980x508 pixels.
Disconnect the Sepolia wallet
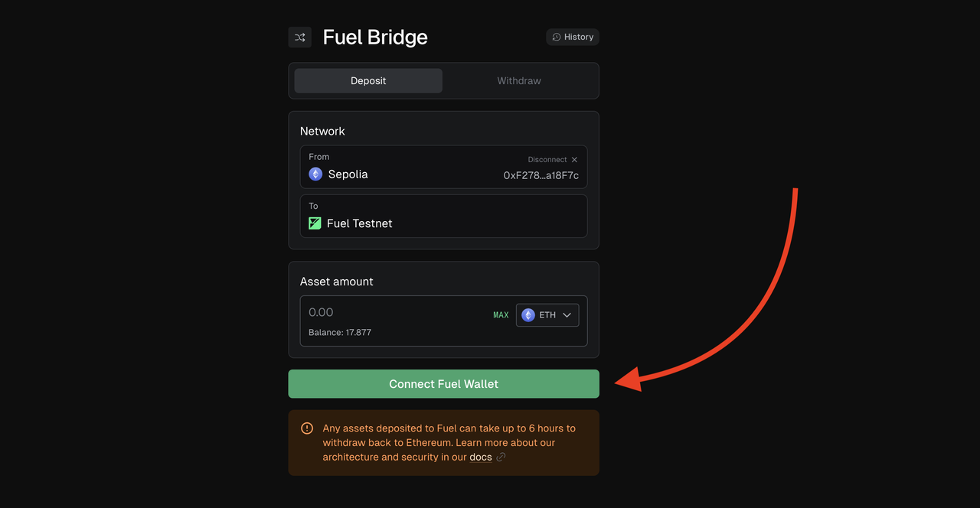[x=553, y=160]
